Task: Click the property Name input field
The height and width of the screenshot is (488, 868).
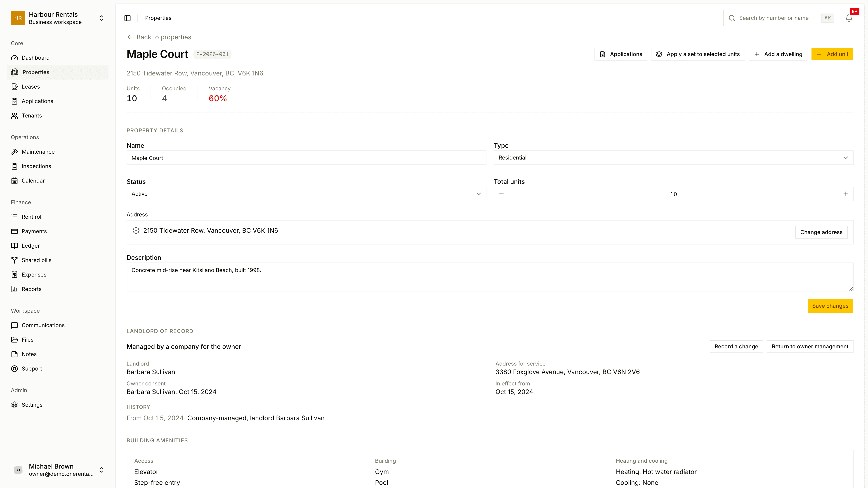Action: click(x=306, y=158)
